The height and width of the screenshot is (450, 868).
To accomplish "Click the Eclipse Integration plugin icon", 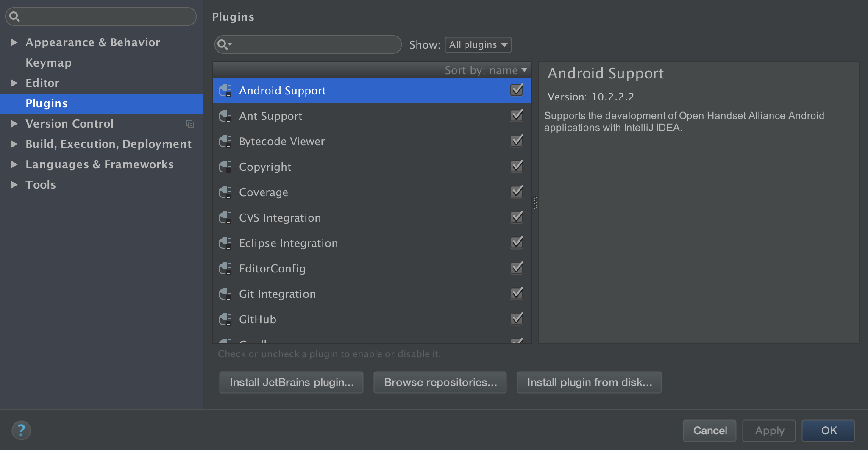I will point(225,243).
